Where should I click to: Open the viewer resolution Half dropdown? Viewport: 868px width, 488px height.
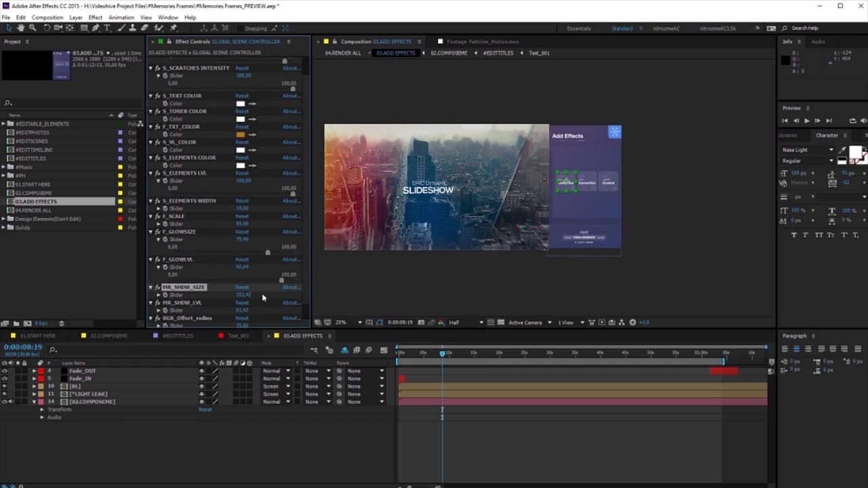(467, 323)
